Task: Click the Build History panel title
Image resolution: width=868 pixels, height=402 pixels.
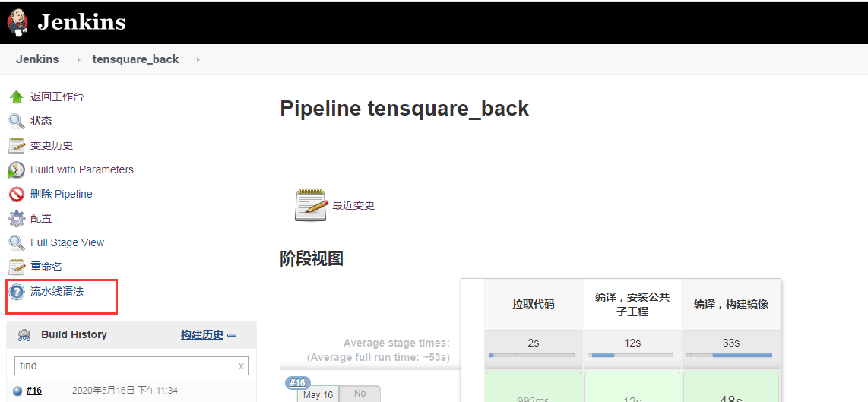Action: tap(74, 334)
